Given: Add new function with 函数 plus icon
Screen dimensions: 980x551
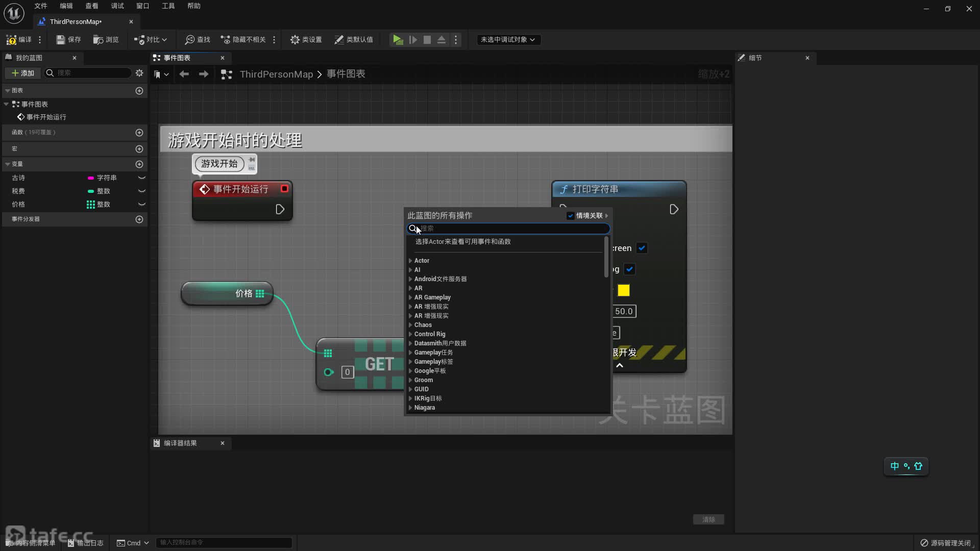Looking at the screenshot, I should [139, 132].
